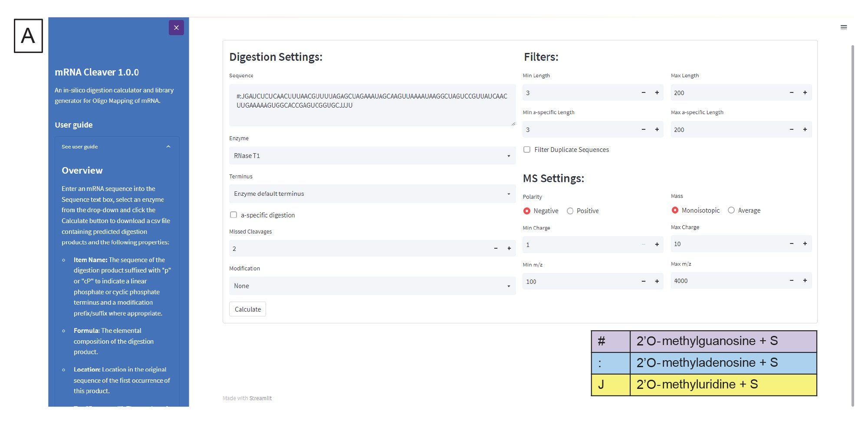Decrease Max Length with minus icon

pyautogui.click(x=791, y=93)
